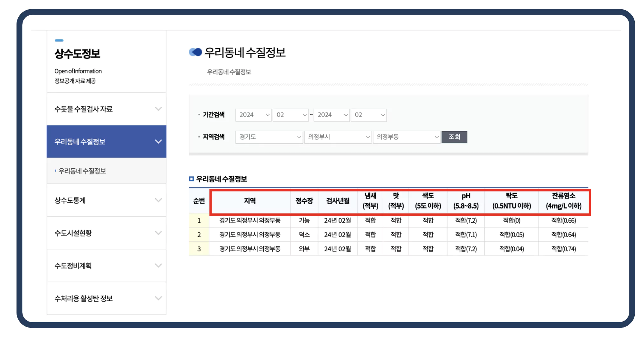Expand the 수도시설현황 menu
The image size is (644, 338).
106,233
